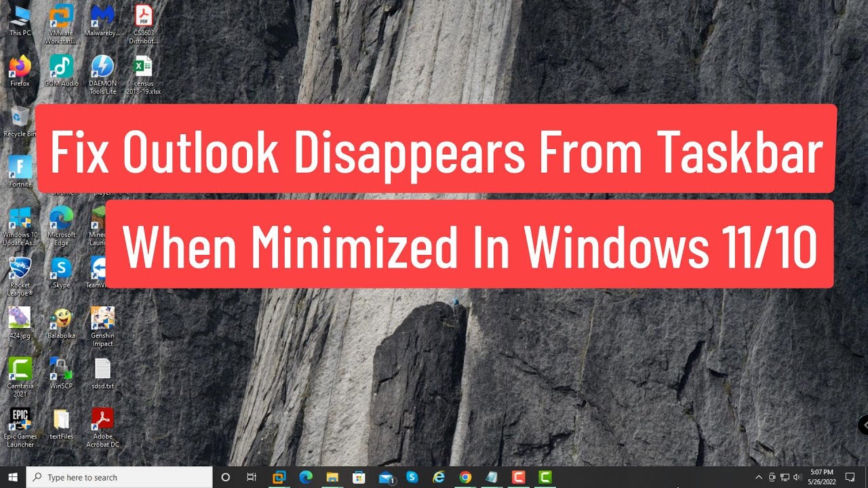
Task: Open Task View on taskbar
Action: (x=252, y=477)
